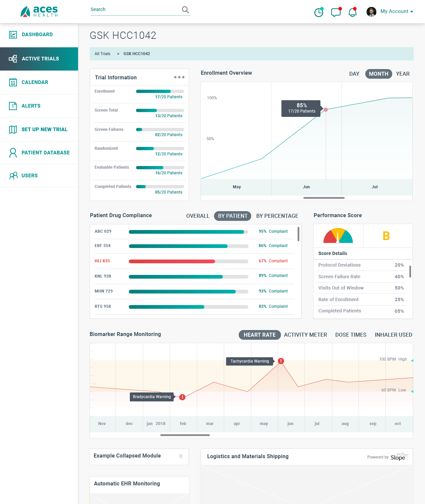Click the aces Health logo
The height and width of the screenshot is (504, 425).
39,12
